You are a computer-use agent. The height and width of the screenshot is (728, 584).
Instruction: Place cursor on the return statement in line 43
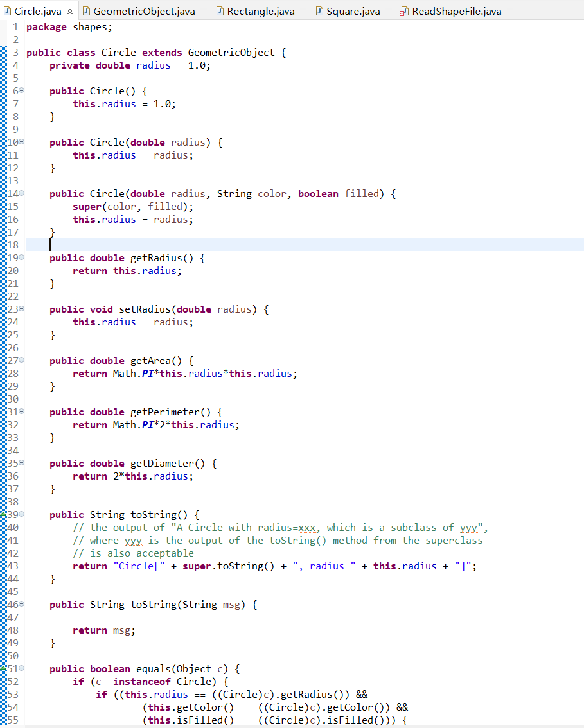click(x=90, y=566)
